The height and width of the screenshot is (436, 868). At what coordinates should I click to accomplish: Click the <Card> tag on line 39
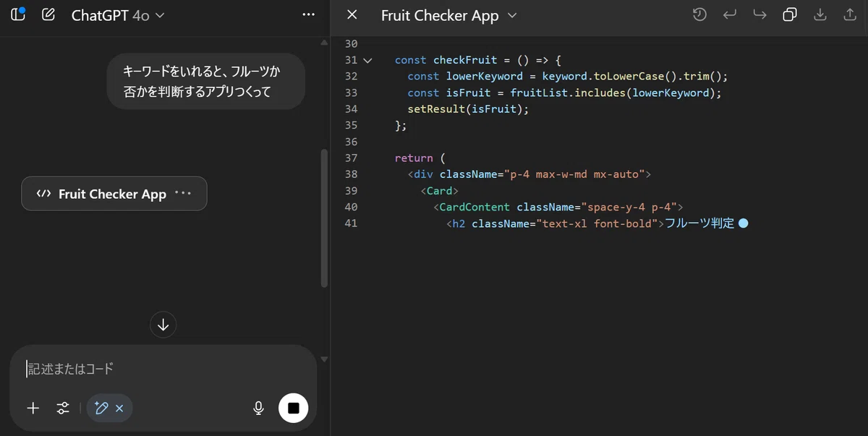point(440,191)
